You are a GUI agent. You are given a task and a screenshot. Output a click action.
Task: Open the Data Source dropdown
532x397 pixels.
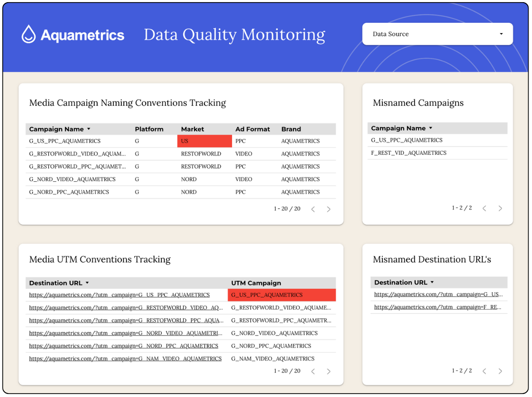pyautogui.click(x=437, y=34)
